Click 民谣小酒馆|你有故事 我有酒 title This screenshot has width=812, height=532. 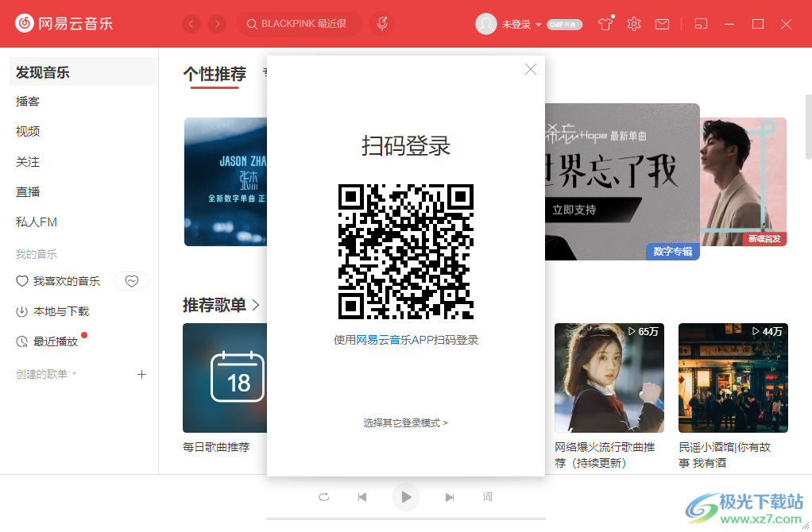[x=725, y=455]
